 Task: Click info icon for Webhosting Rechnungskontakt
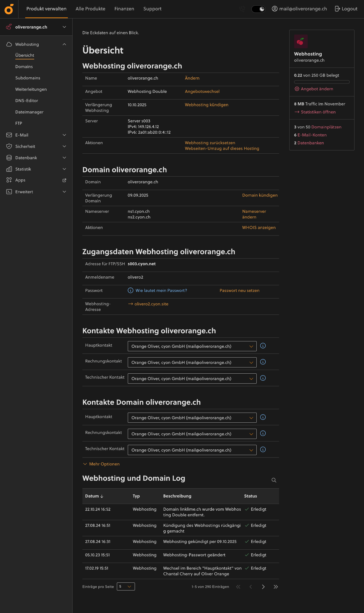263,362
